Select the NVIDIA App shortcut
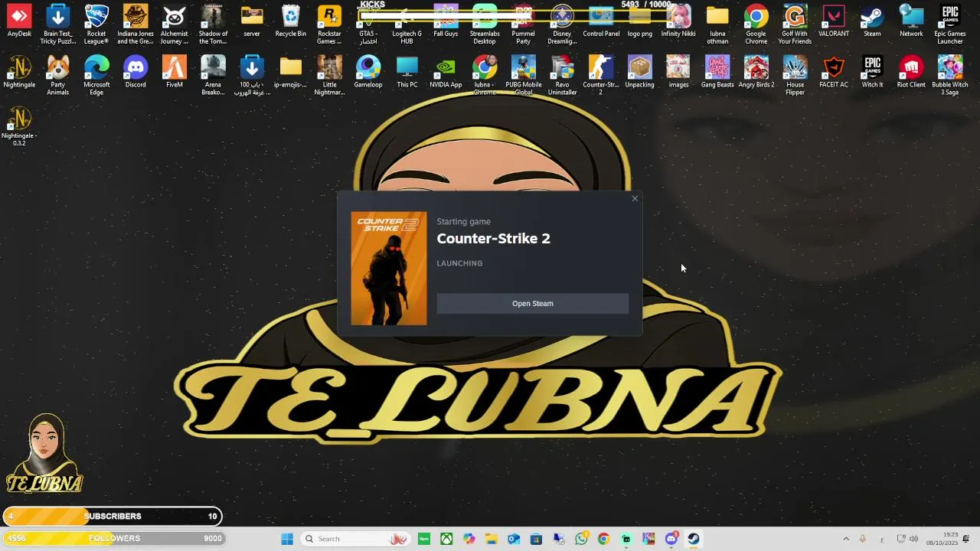The height and width of the screenshot is (551, 980). 446,73
